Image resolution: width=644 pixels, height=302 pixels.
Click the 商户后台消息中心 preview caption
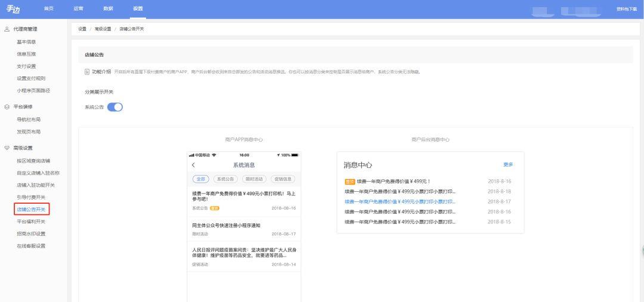coord(431,139)
